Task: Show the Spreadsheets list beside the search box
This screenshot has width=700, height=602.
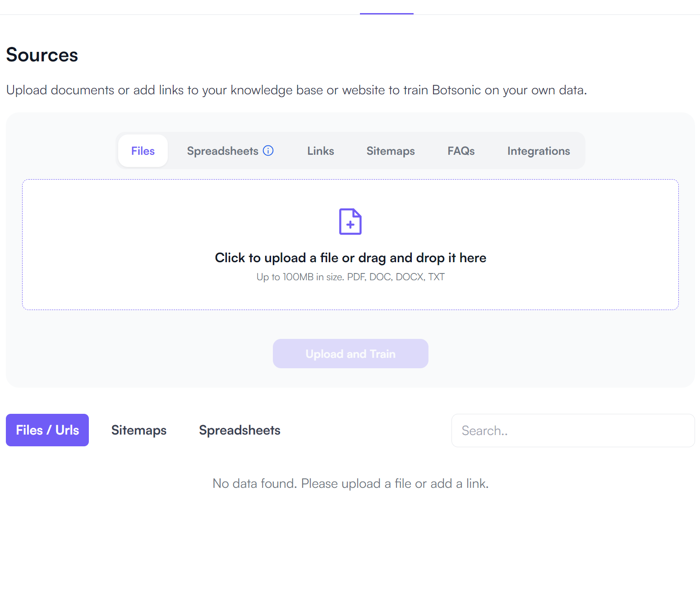Action: tap(239, 430)
